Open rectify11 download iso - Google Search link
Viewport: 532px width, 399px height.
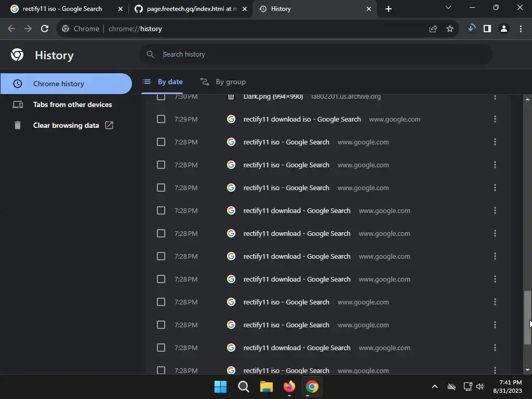pyautogui.click(x=302, y=119)
